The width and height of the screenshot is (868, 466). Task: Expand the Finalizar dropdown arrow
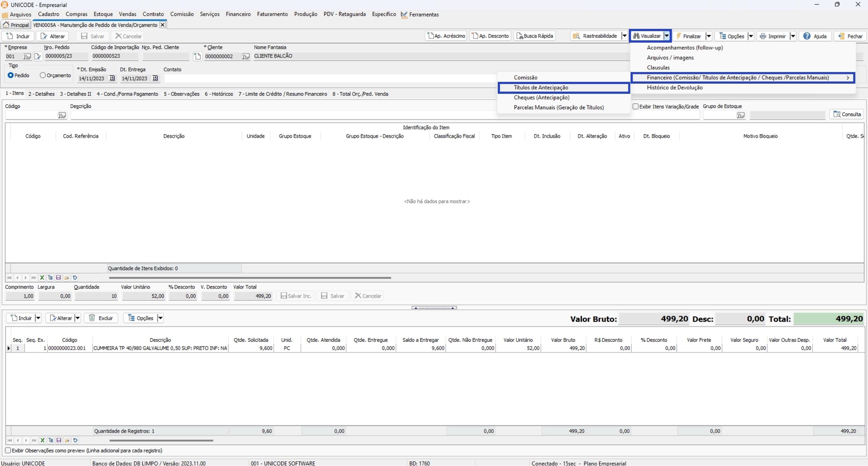pos(709,36)
